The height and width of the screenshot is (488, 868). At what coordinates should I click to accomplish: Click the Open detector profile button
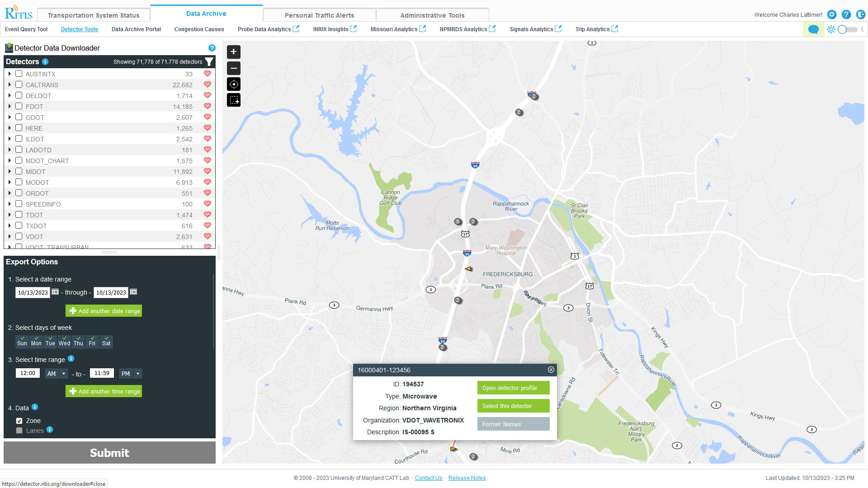513,388
